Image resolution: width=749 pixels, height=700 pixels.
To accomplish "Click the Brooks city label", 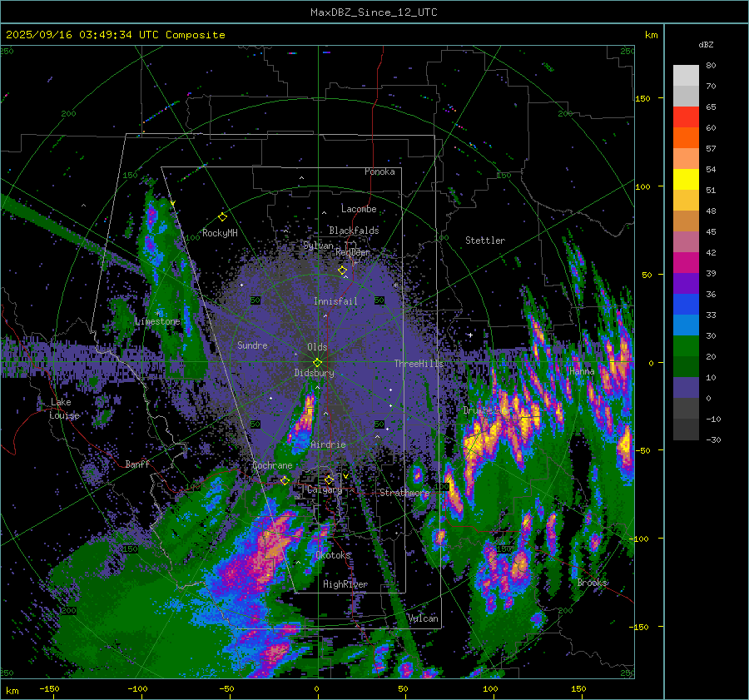I will 593,583.
